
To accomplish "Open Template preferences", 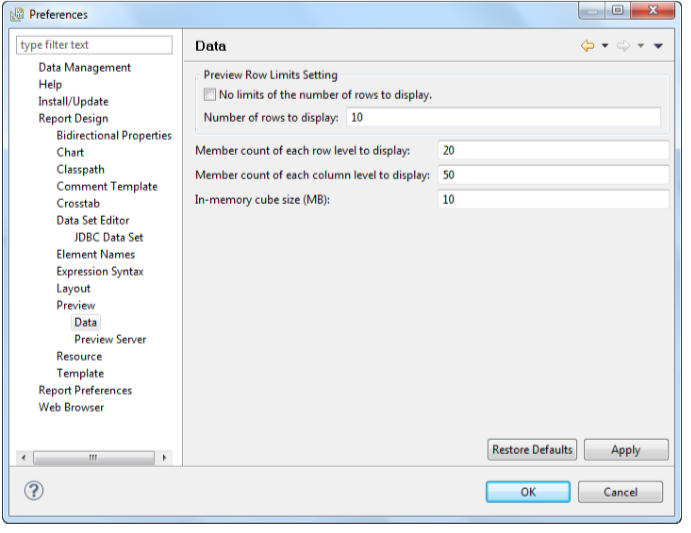I will (x=80, y=373).
